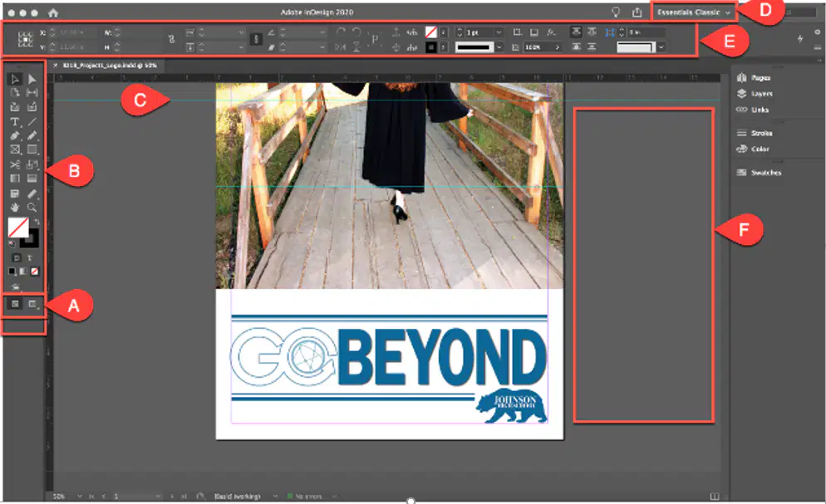Go to next page arrow
826x504 pixels.
[x=172, y=496]
